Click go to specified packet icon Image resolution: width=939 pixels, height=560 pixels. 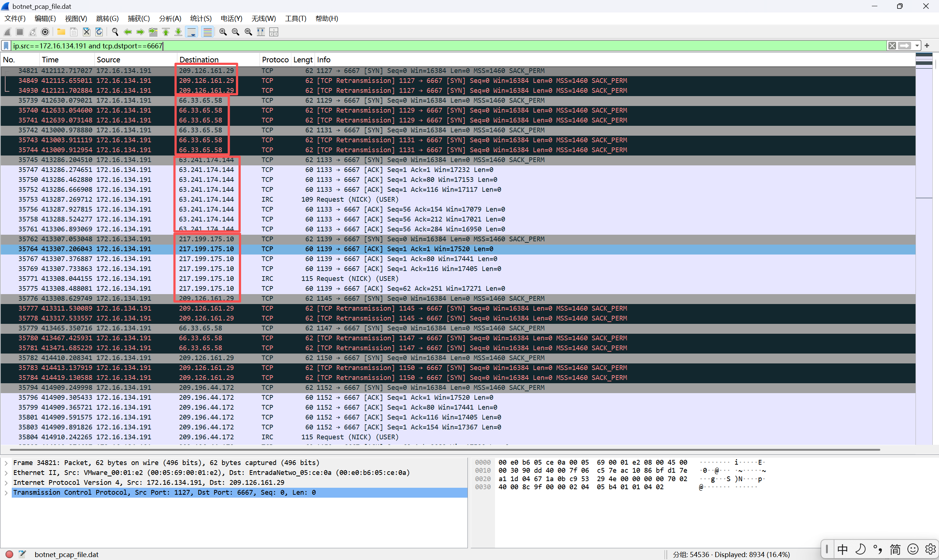pos(153,32)
